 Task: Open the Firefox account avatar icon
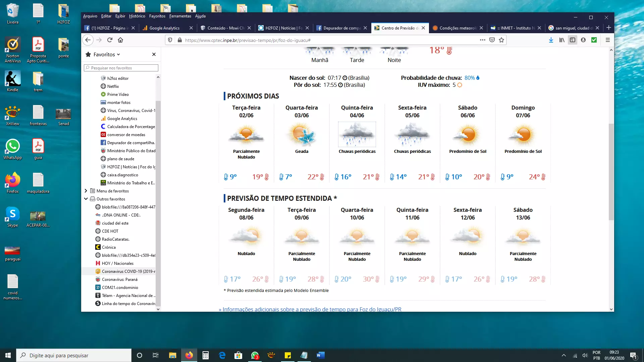[x=583, y=40]
